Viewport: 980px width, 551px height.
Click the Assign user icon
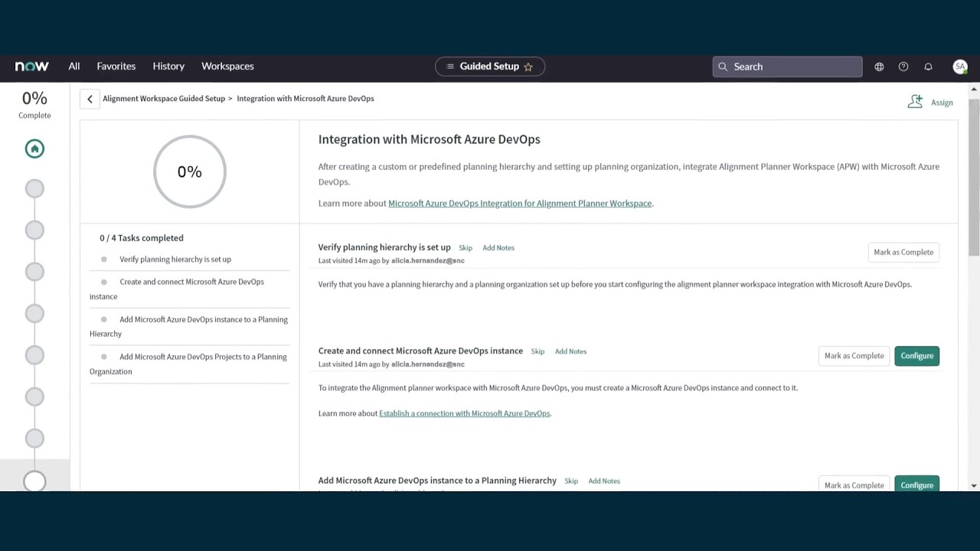(x=915, y=102)
